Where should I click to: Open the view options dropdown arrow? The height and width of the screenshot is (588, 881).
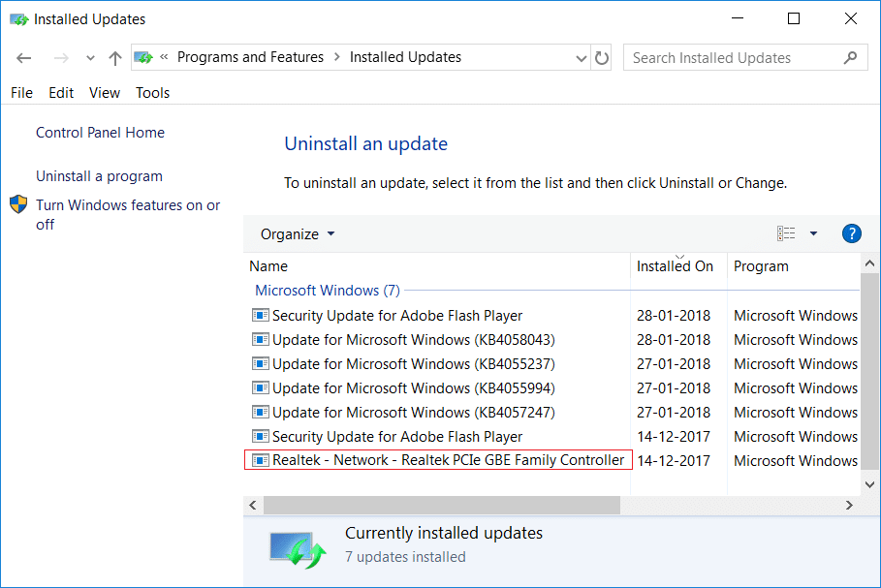coord(813,233)
